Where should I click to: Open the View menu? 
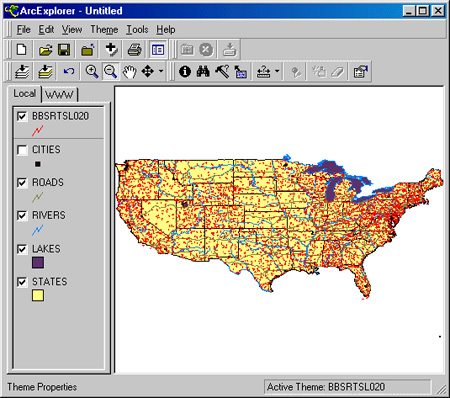(72, 30)
